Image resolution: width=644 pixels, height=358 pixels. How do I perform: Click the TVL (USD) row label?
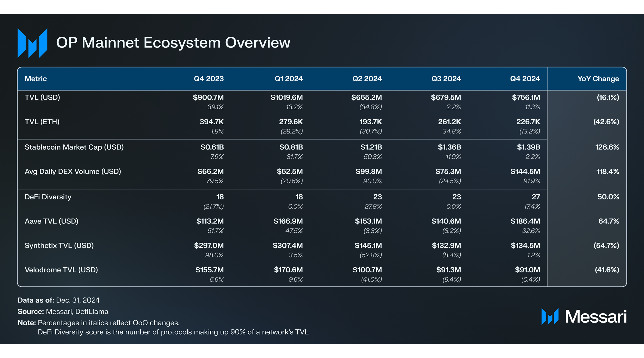click(x=42, y=97)
